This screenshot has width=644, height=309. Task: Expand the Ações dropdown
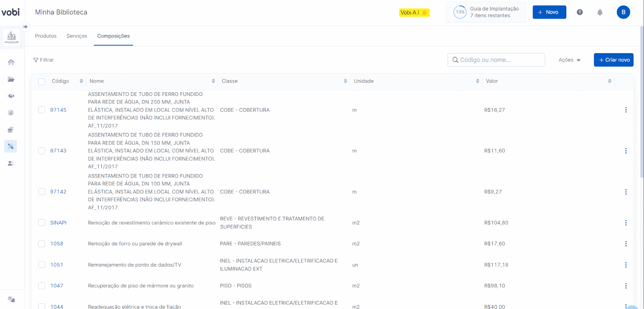[570, 60]
